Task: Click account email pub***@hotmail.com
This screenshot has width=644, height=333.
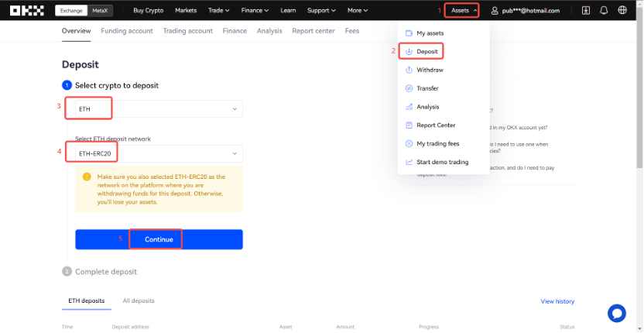Action: pos(531,11)
